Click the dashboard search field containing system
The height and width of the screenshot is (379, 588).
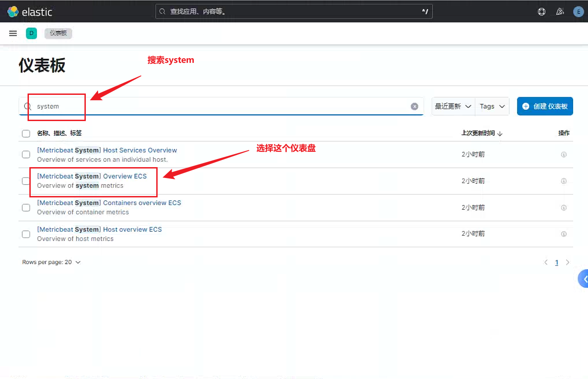(221, 106)
